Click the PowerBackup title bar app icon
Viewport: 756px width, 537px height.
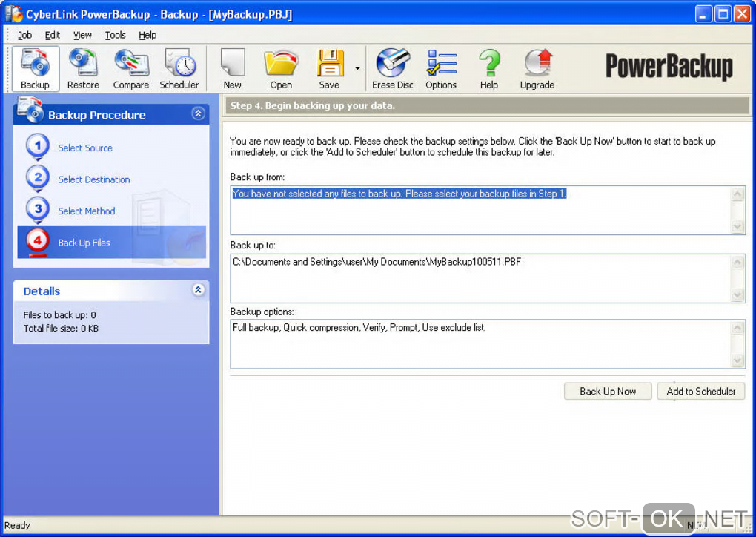pos(13,13)
